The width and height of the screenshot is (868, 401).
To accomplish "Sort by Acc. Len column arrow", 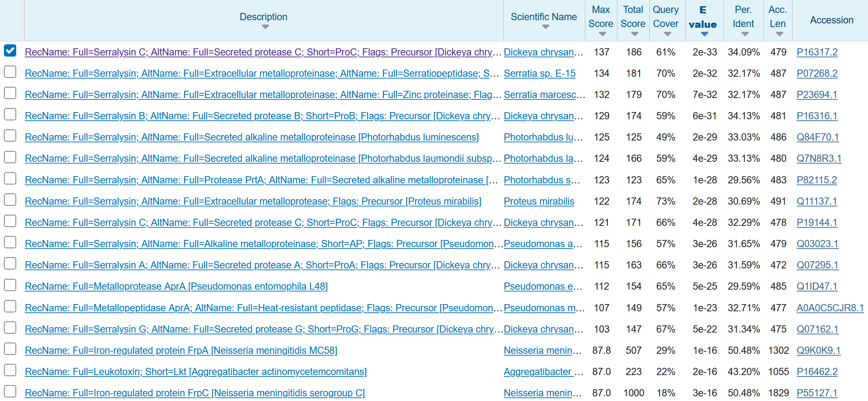I will [779, 34].
